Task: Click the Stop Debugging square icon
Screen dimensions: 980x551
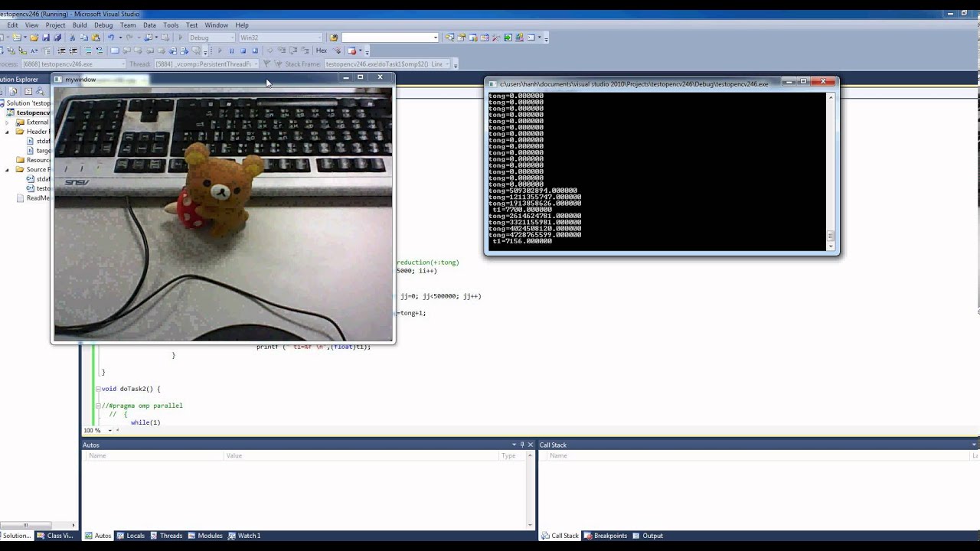Action: pyautogui.click(x=243, y=51)
